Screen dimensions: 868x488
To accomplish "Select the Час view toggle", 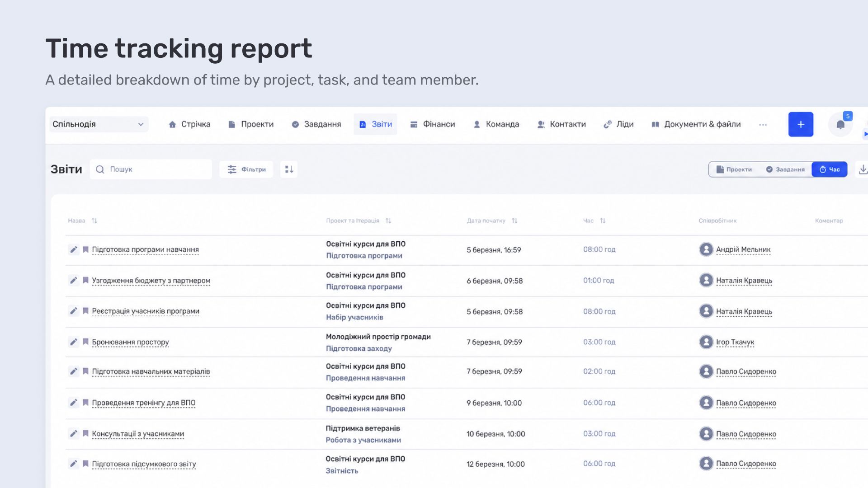I will pos(830,169).
